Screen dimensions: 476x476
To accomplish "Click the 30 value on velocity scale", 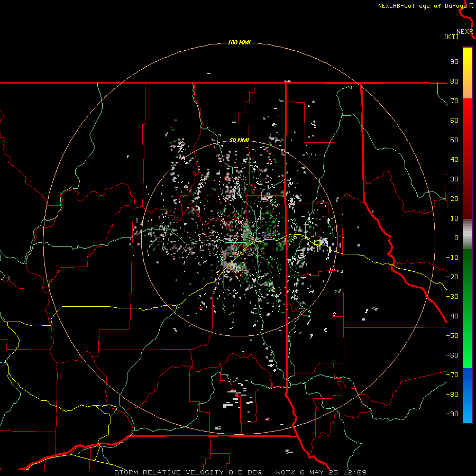I will click(x=454, y=179).
